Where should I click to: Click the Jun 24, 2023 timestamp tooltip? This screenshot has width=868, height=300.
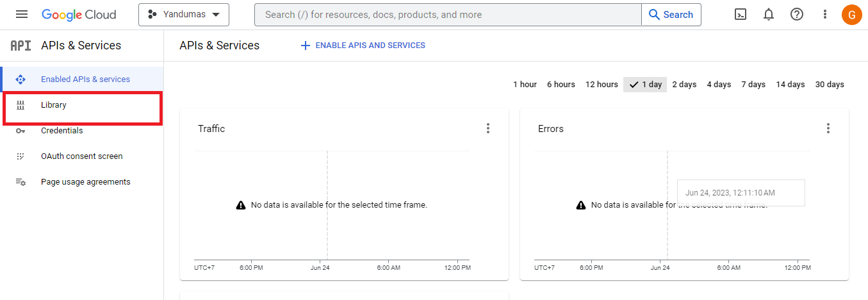point(741,193)
